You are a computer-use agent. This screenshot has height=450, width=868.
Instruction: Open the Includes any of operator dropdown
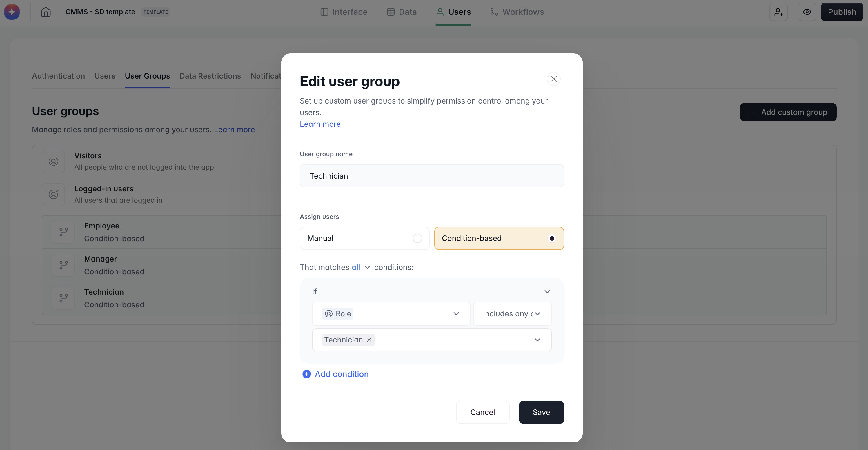click(x=512, y=314)
